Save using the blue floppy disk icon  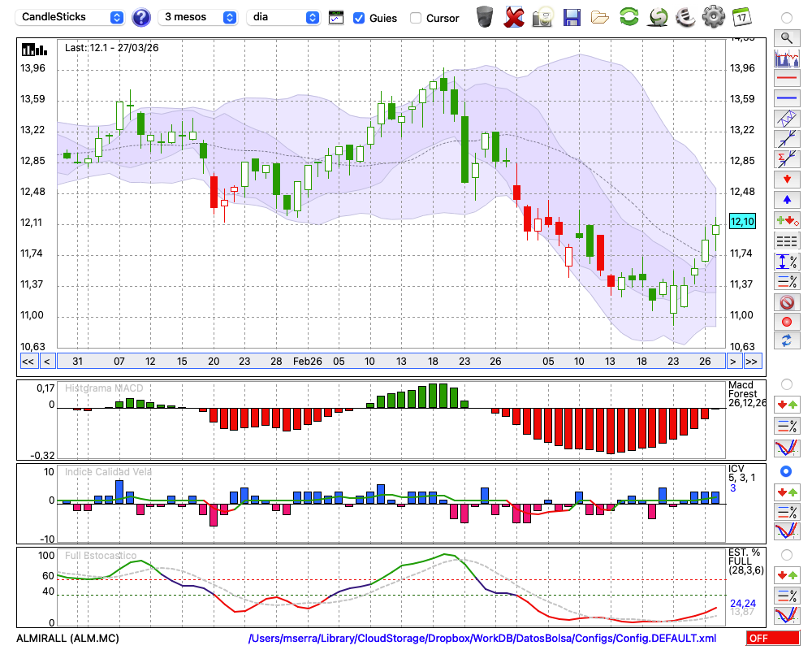pyautogui.click(x=572, y=17)
